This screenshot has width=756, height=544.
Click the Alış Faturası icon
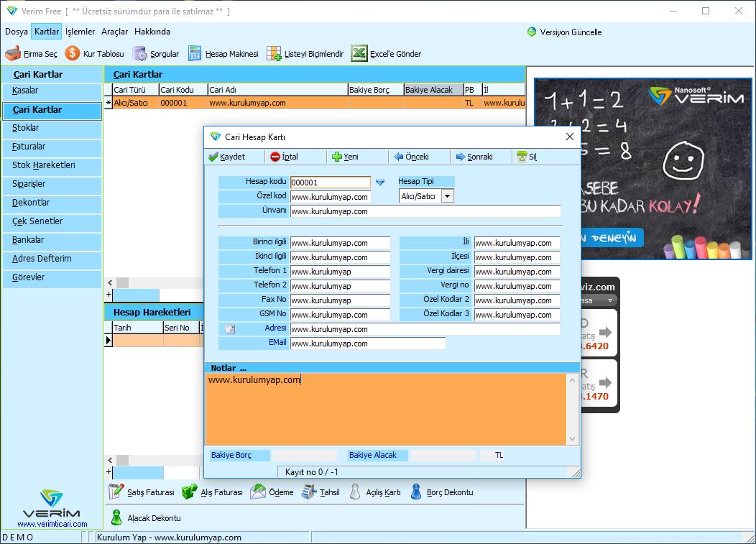[190, 492]
